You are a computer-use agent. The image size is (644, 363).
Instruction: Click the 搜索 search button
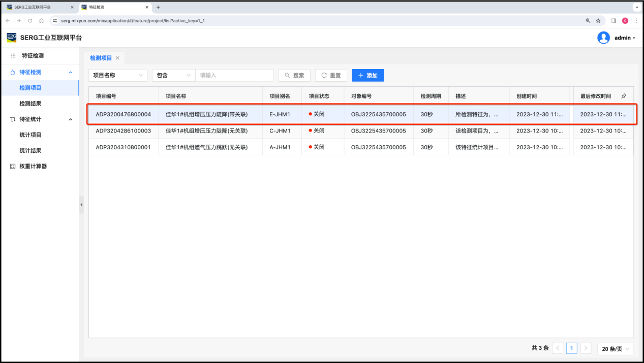[294, 75]
